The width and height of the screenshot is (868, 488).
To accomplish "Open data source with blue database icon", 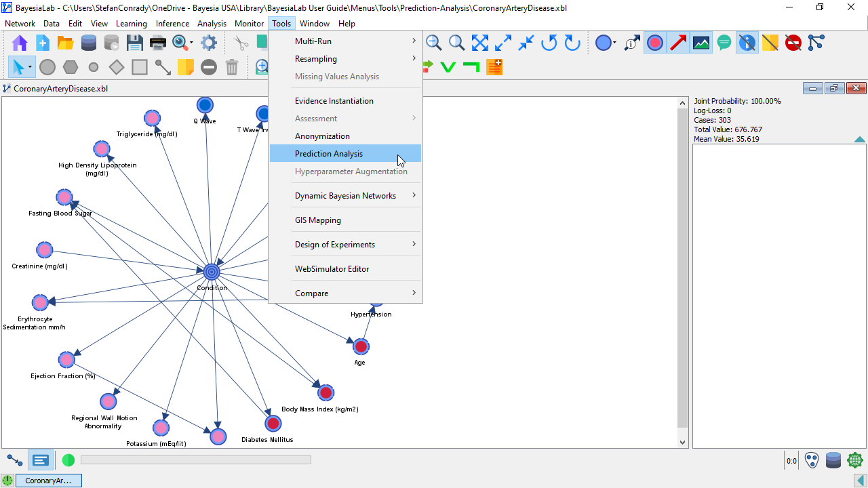I will [x=88, y=43].
